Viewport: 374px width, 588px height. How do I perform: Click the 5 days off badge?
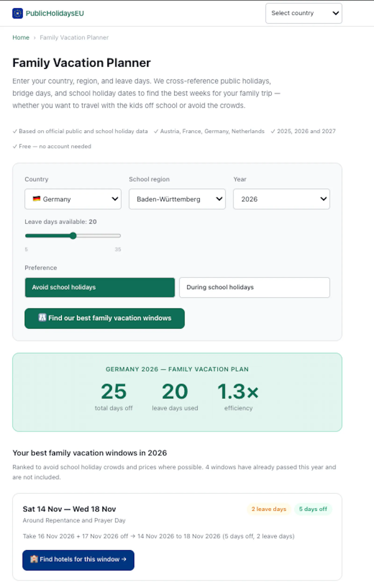313,509
